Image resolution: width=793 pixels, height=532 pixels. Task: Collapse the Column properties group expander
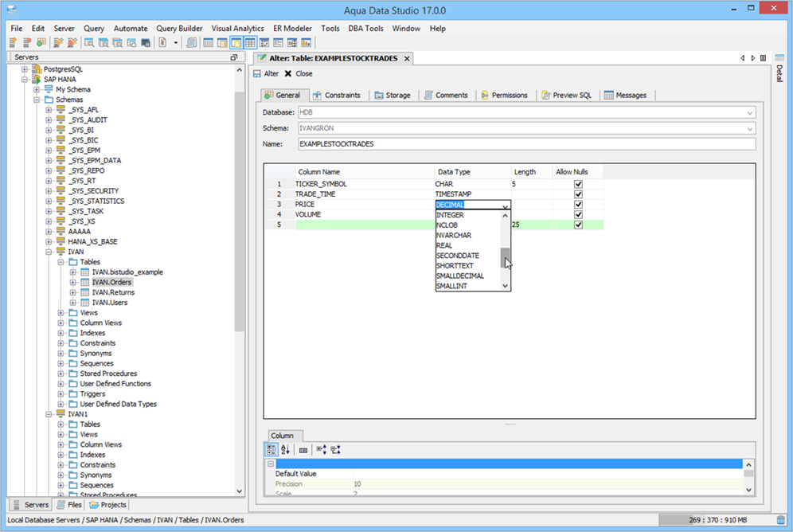(271, 464)
